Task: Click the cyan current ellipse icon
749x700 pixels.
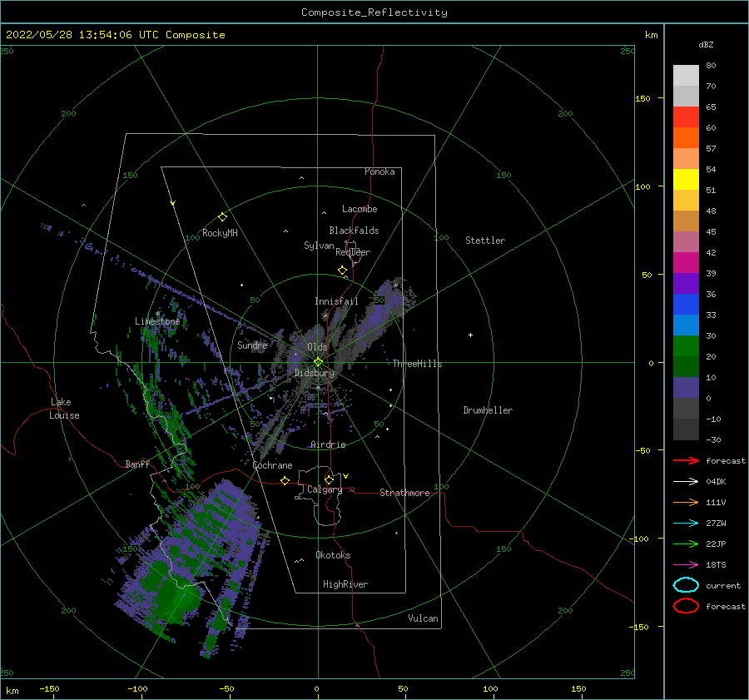Action: (686, 585)
